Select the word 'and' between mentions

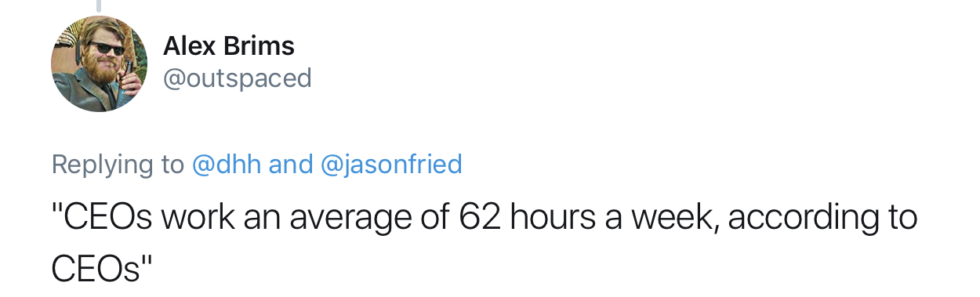pos(291,165)
